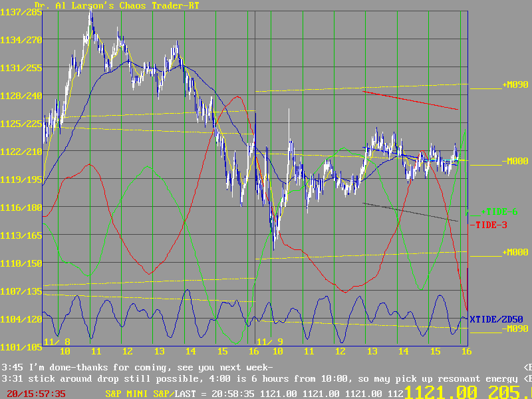Click the 1122/210 price axis label

(21, 151)
